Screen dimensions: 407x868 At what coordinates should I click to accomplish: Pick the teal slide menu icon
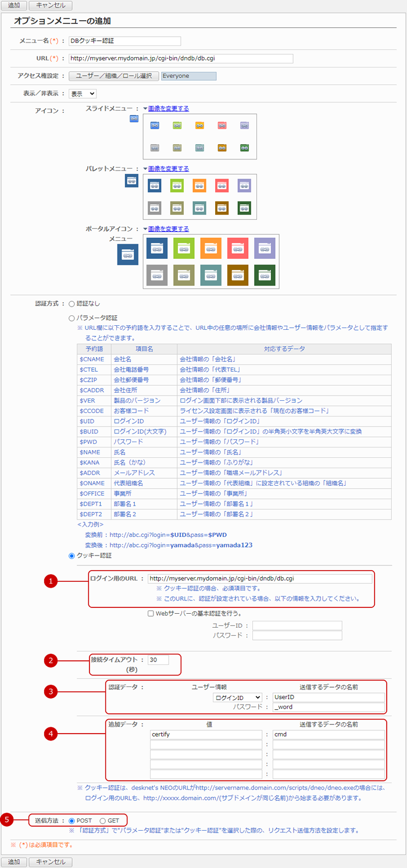[199, 148]
